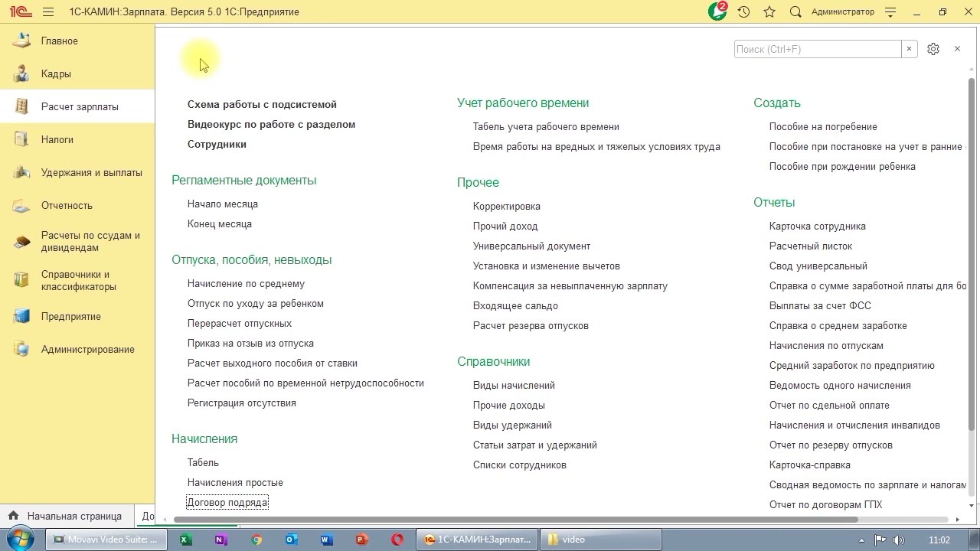Screen dimensions: 980x551
Task: Open Карточка сотрудника report
Action: pyautogui.click(x=818, y=226)
